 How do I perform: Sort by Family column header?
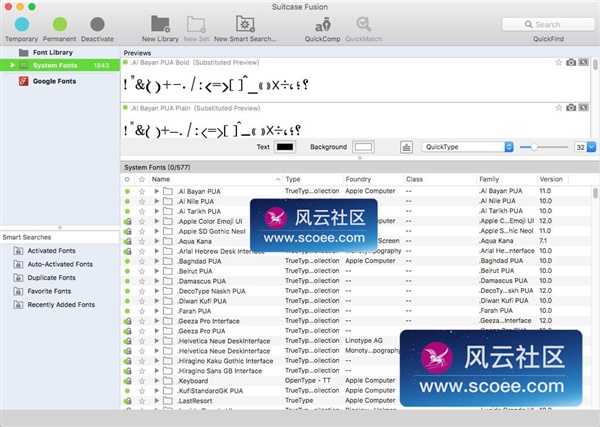click(507, 179)
